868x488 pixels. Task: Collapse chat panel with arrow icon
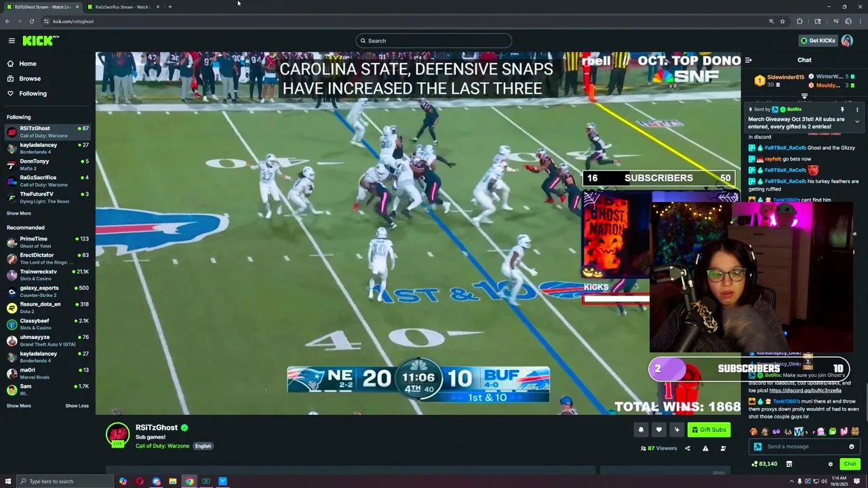tap(749, 60)
